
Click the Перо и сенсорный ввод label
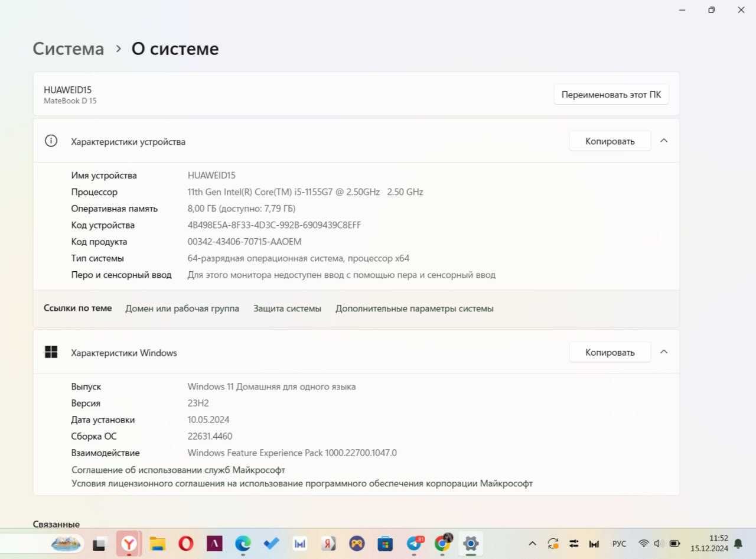122,275
